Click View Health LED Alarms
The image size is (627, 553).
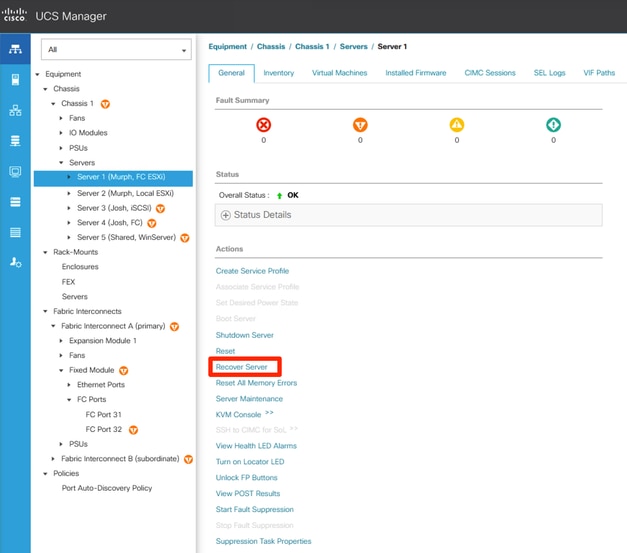pos(256,446)
